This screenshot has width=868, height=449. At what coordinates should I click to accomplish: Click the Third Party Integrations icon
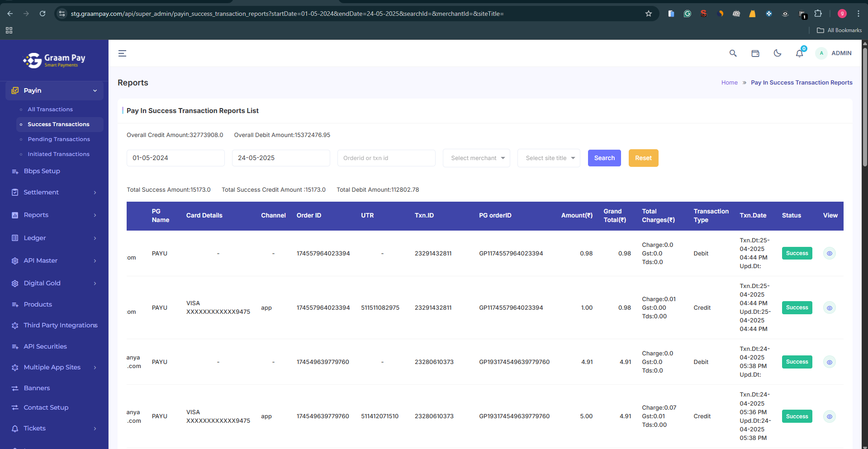[15, 325]
